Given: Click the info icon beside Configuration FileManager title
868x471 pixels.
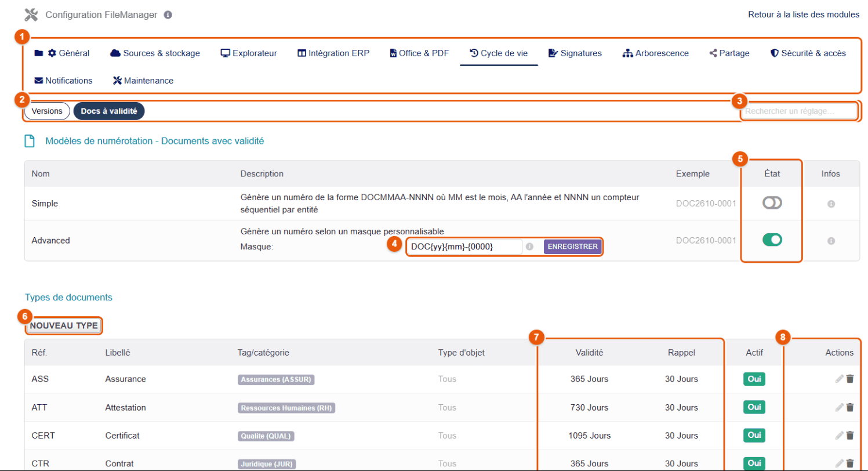Looking at the screenshot, I should [x=168, y=15].
